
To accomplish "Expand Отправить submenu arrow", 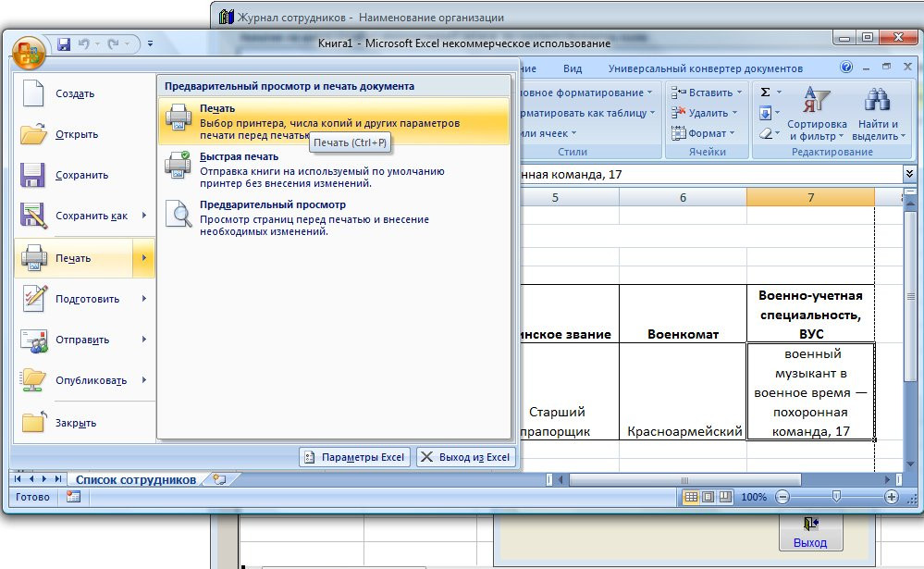I will click(143, 340).
